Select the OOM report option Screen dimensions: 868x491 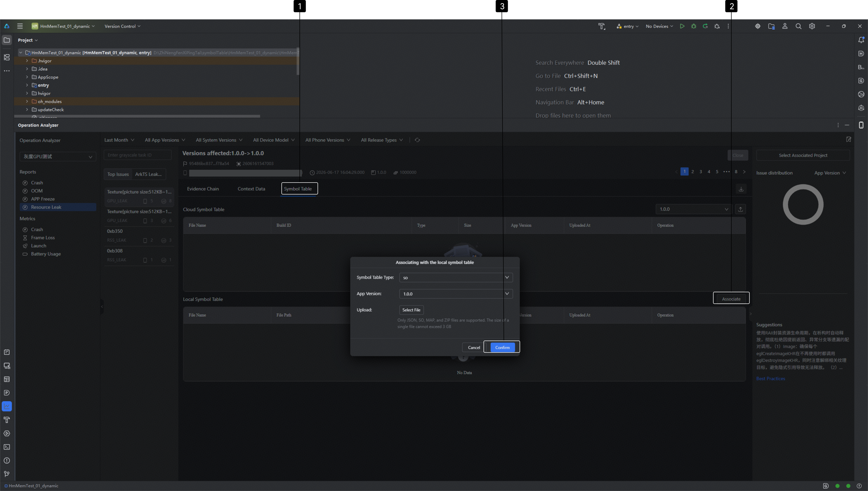point(37,191)
